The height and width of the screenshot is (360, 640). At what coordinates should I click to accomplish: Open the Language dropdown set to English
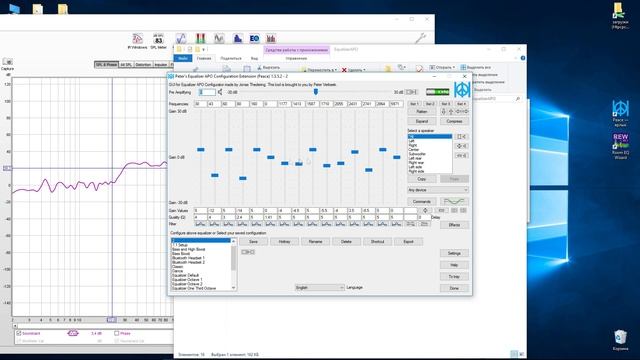tap(320, 288)
